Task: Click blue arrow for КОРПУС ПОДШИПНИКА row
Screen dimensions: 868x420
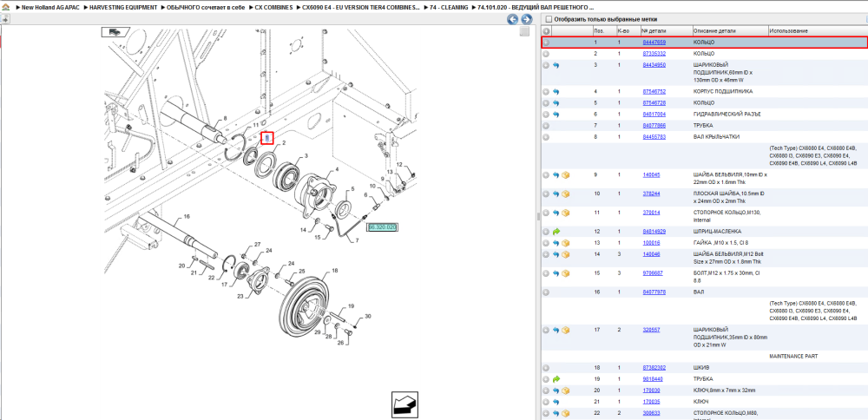Action: (x=556, y=91)
